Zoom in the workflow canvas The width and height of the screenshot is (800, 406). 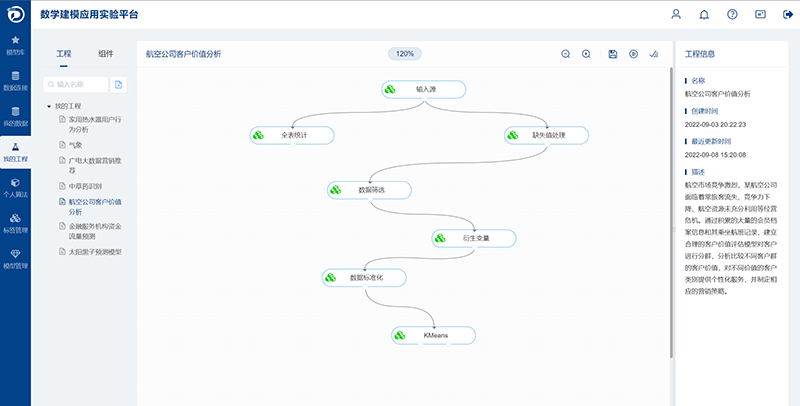point(586,54)
